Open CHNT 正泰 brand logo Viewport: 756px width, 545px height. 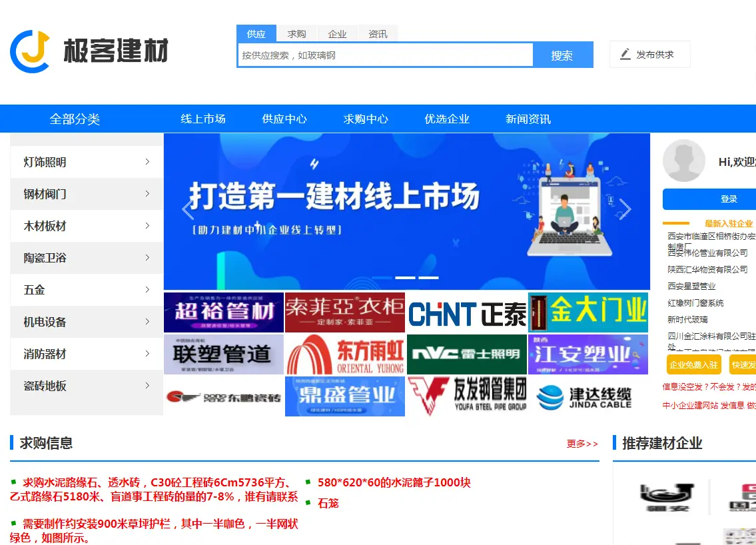467,312
